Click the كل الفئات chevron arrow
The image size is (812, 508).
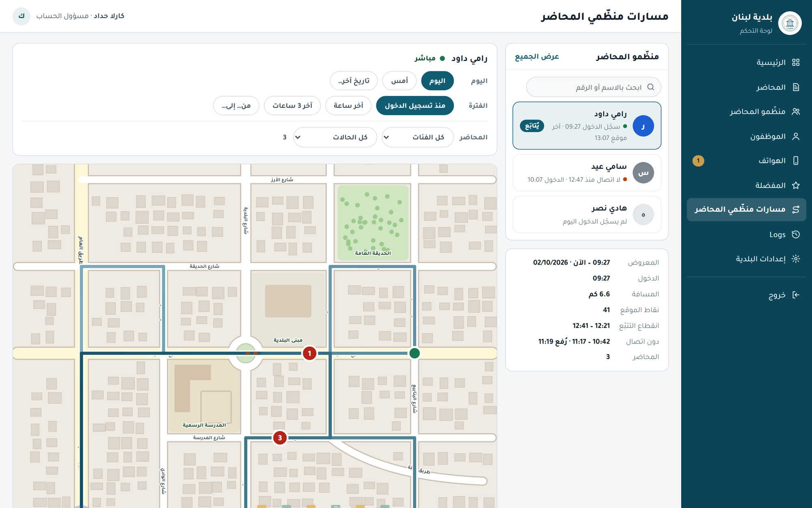387,137
